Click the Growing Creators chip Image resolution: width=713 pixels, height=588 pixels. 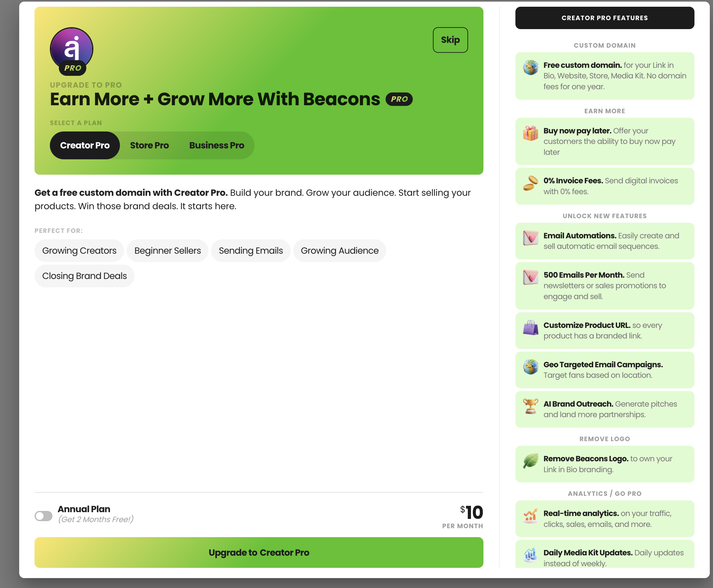tap(79, 250)
